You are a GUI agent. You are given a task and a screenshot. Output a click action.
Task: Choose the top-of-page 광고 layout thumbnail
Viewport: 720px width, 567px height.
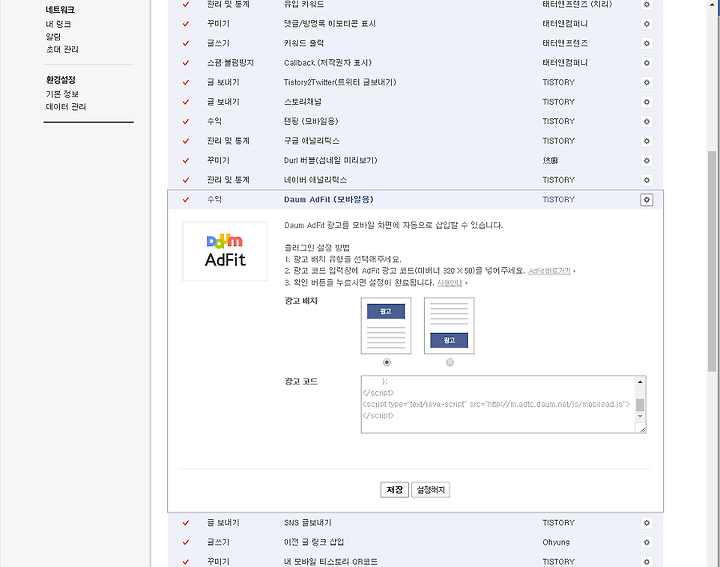[386, 326]
